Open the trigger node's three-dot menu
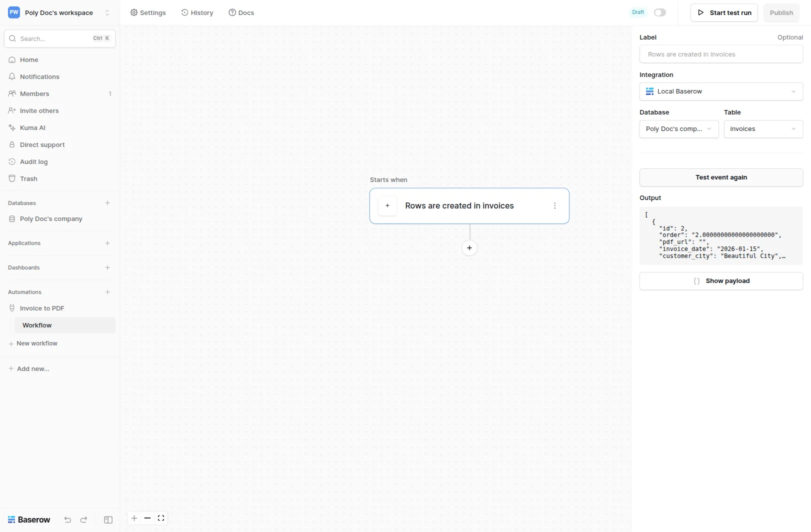The height and width of the screenshot is (532, 811). (x=555, y=205)
